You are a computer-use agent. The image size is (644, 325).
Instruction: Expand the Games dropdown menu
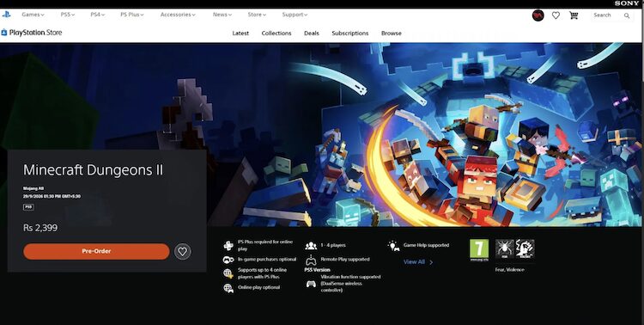33,15
